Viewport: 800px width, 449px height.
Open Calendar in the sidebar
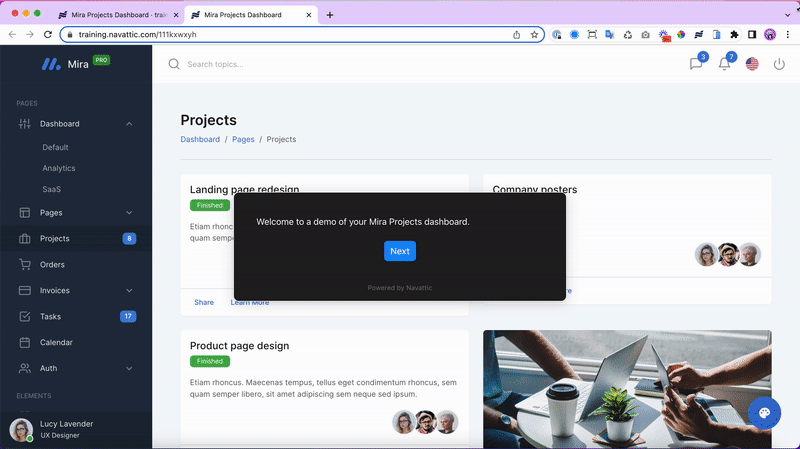pos(76,342)
